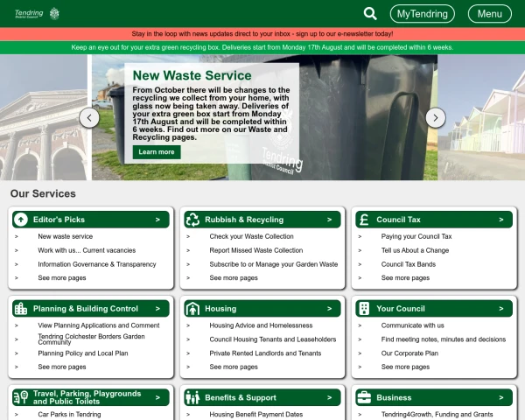Open Communicate with us link
This screenshot has height=420, width=525.
[412, 325]
